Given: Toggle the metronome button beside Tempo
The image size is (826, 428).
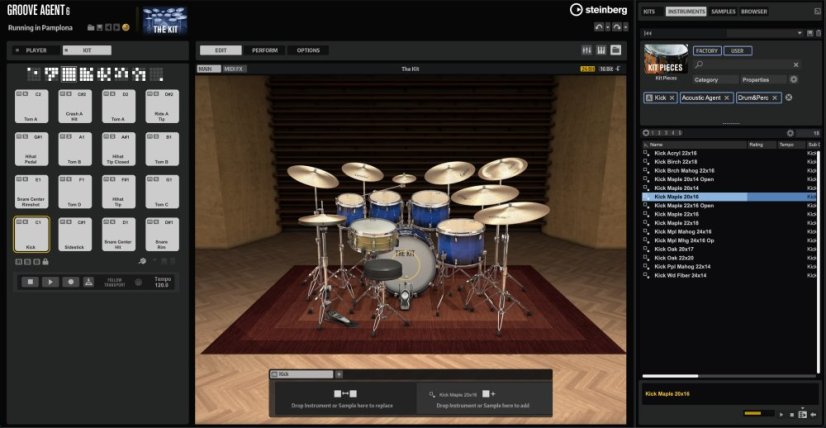Looking at the screenshot, I should coord(139,283).
